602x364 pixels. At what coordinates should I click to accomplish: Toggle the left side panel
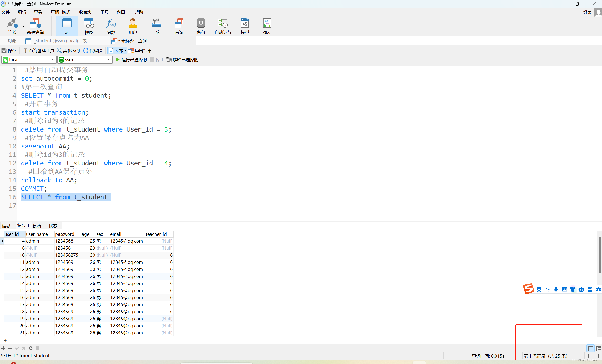click(x=589, y=356)
